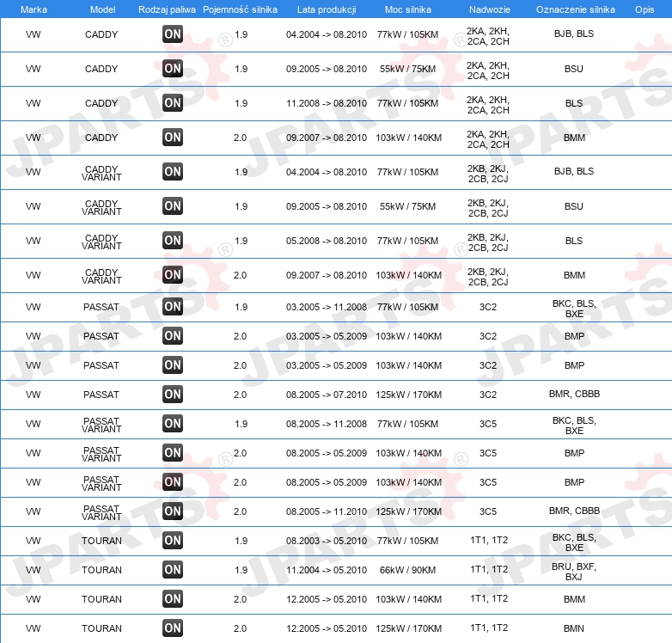The image size is (672, 643).
Task: Click '103kW / 140KM' in the TOURAN BMM row
Action: click(x=408, y=599)
